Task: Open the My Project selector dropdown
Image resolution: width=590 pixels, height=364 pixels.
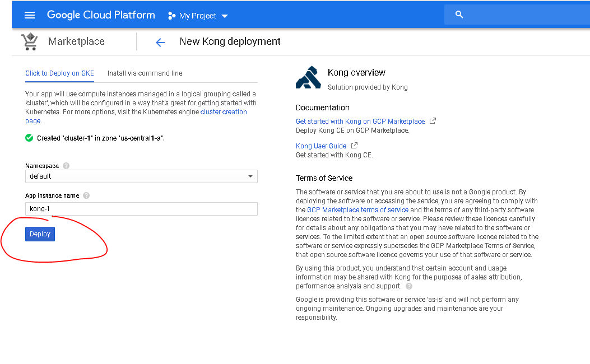Action: 198,16
